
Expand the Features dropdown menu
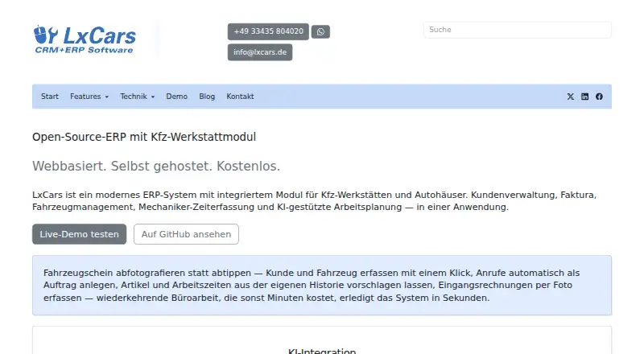pos(89,97)
